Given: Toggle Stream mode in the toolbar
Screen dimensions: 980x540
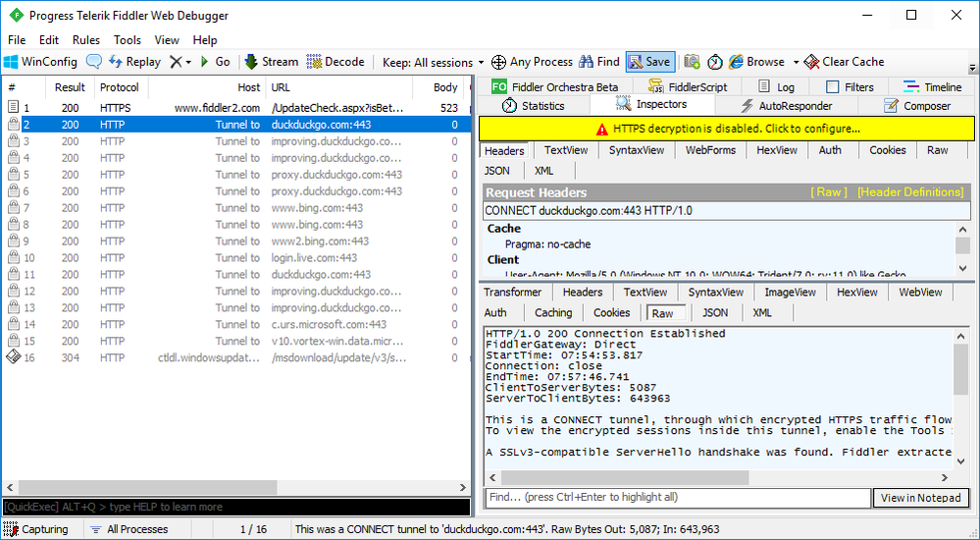Looking at the screenshot, I should pyautogui.click(x=272, y=62).
